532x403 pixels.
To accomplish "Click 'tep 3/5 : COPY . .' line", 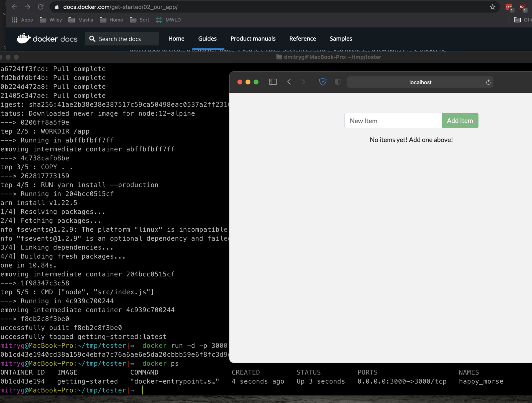I will click(x=36, y=167).
